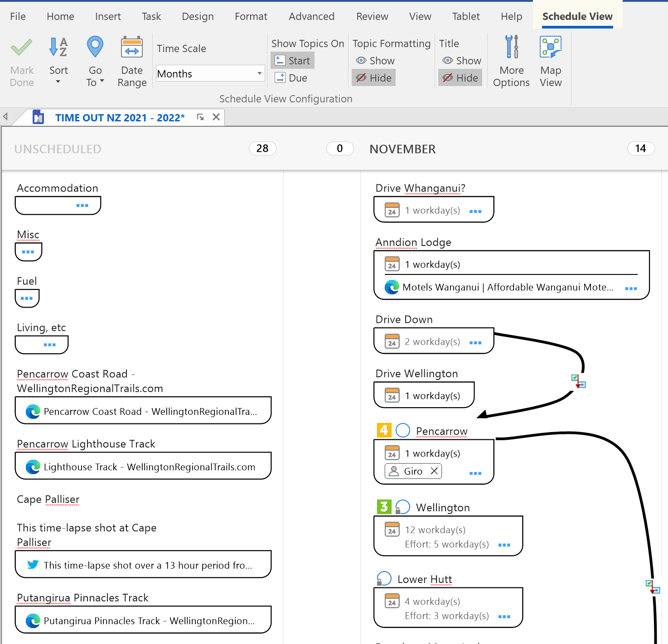
Task: Click the calendar icon in Anndion Lodge card
Action: (x=392, y=264)
